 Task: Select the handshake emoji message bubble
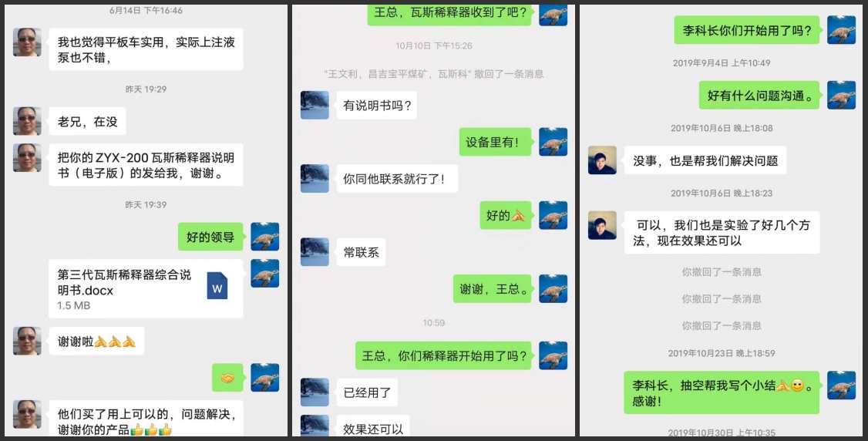(x=227, y=377)
